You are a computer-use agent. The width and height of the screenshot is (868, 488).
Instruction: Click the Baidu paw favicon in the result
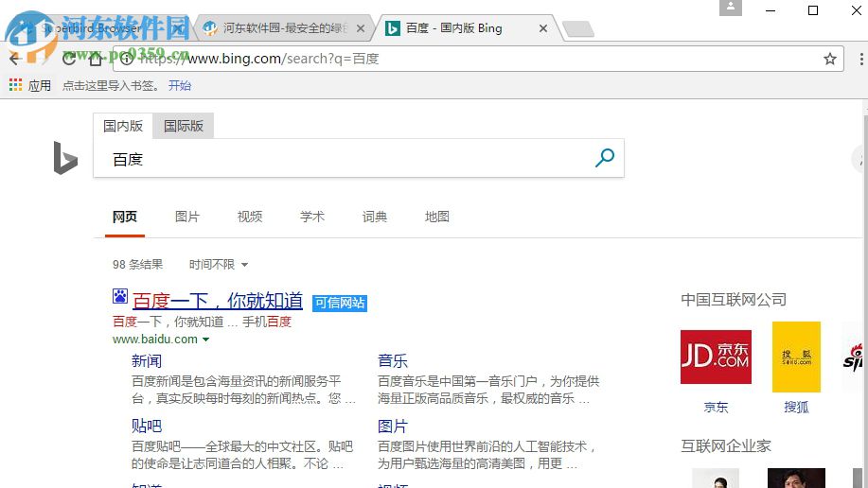120,297
